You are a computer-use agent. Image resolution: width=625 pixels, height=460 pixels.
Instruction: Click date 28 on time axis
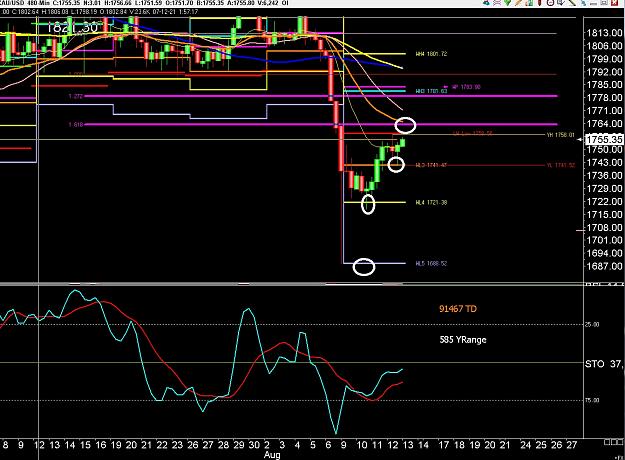[223, 445]
